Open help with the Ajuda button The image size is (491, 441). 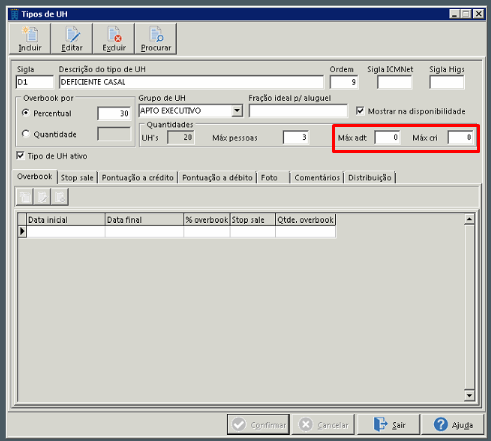coord(452,425)
